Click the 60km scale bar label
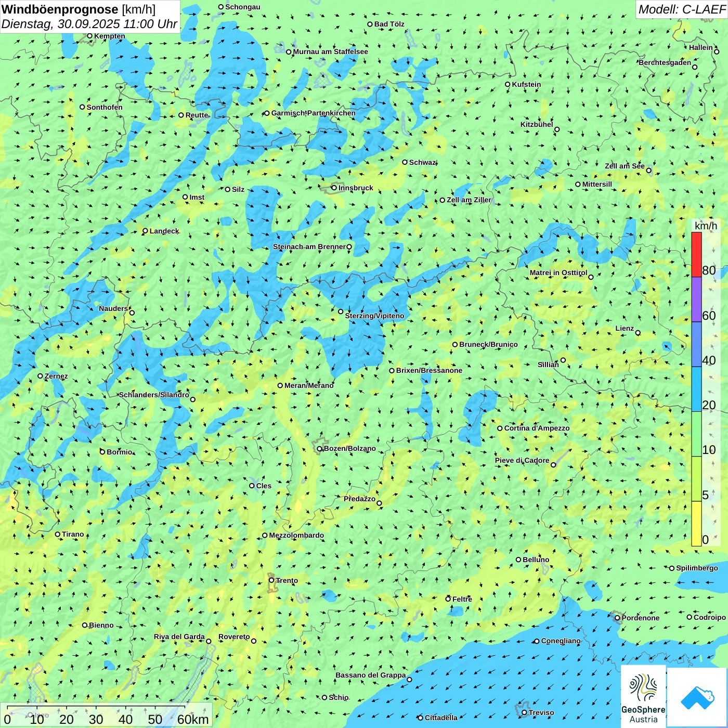The width and height of the screenshot is (728, 728). point(193,719)
